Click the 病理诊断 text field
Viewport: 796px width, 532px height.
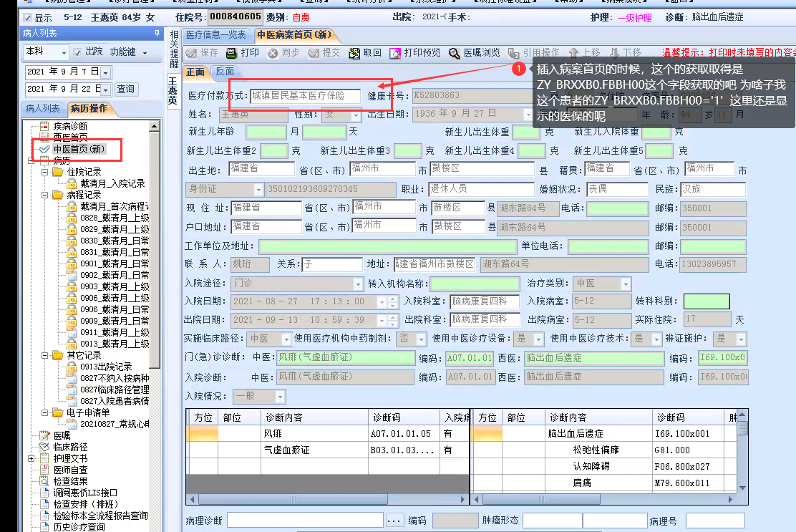click(x=305, y=521)
